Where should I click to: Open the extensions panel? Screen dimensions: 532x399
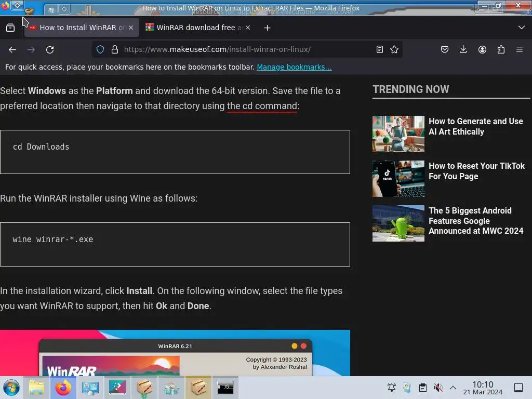(x=501, y=49)
